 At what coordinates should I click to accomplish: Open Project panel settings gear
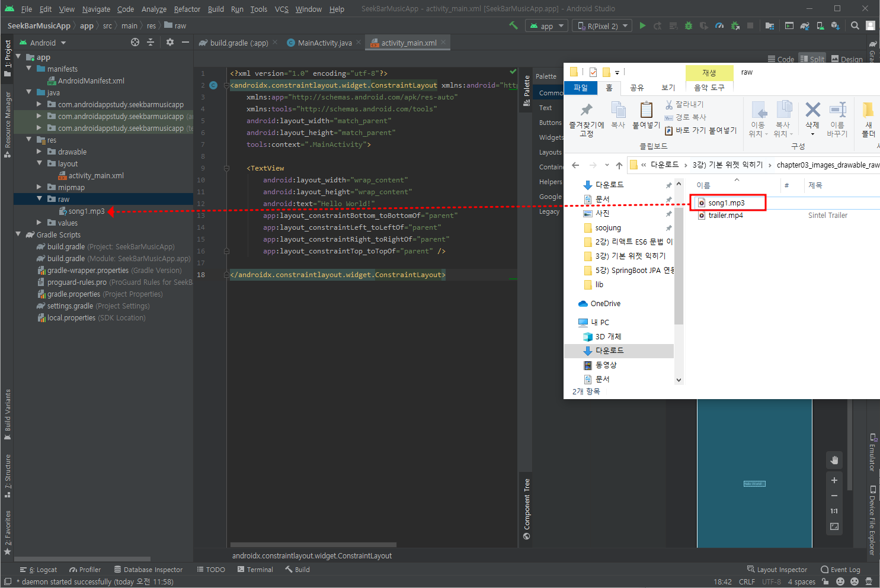coord(170,42)
